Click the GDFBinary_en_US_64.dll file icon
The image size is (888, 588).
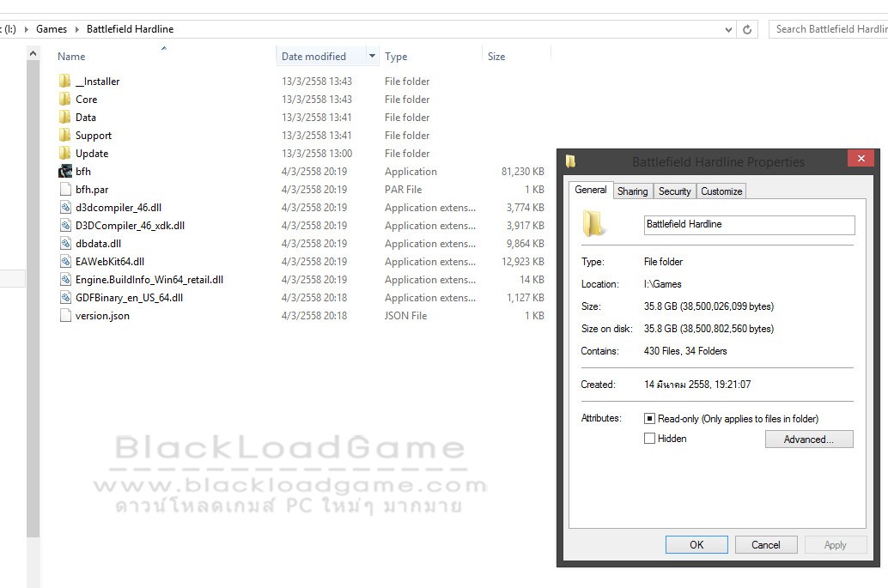(65, 298)
